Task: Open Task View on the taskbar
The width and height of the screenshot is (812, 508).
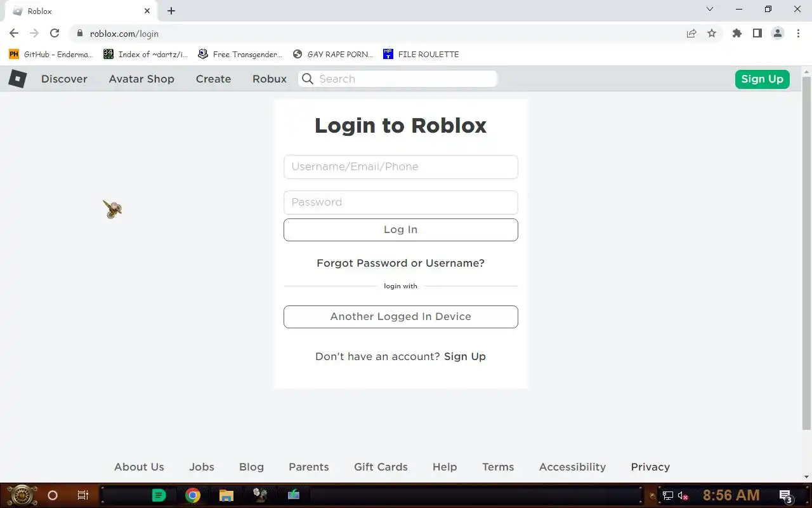Action: point(82,495)
